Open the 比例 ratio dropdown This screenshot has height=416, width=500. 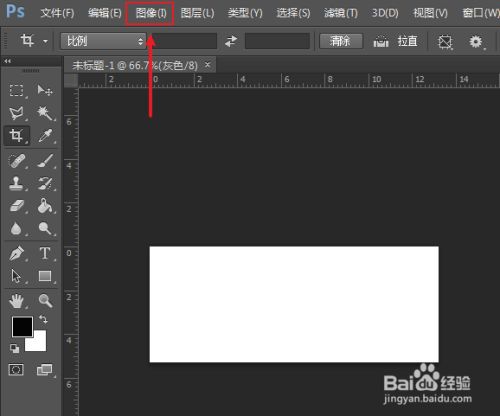click(103, 41)
